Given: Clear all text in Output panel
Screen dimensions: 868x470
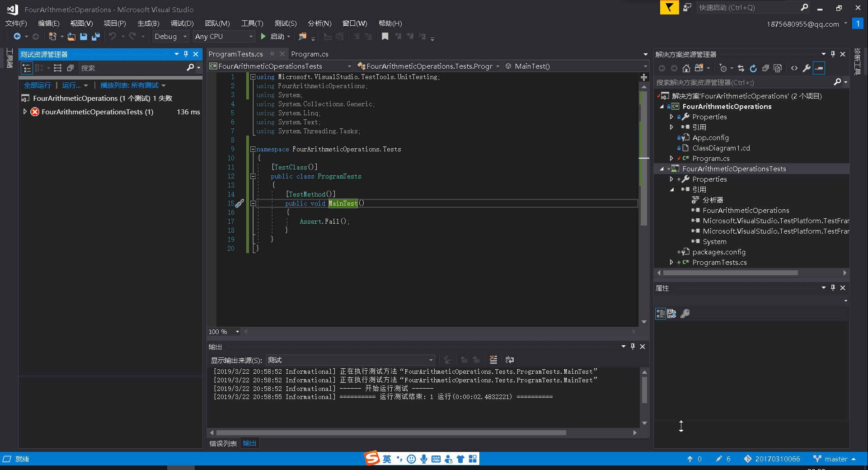Looking at the screenshot, I should 493,360.
